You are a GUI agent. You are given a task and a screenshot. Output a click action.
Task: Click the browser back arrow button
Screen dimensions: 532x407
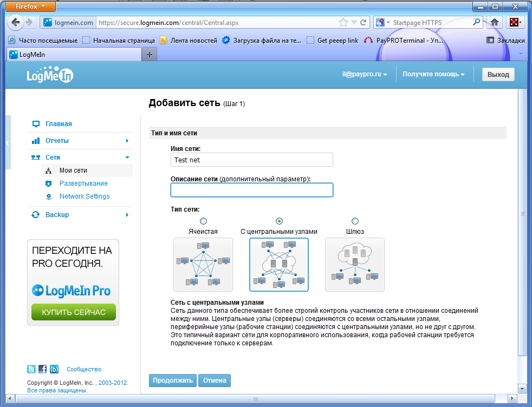(x=16, y=23)
